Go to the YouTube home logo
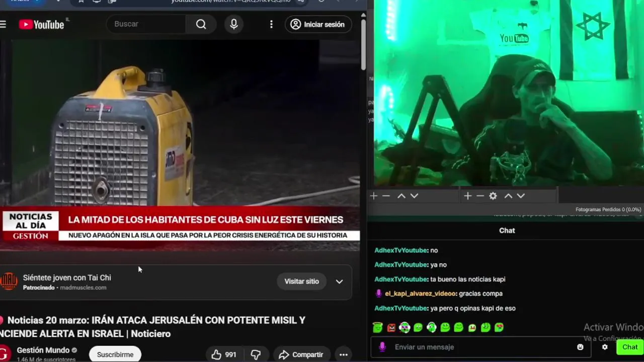Viewport: 644px width, 362px height. tap(42, 24)
